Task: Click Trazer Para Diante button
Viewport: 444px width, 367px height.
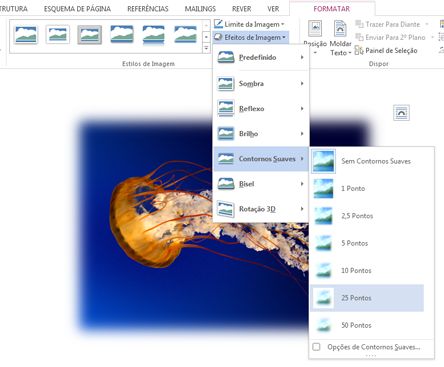Action: 388,24
